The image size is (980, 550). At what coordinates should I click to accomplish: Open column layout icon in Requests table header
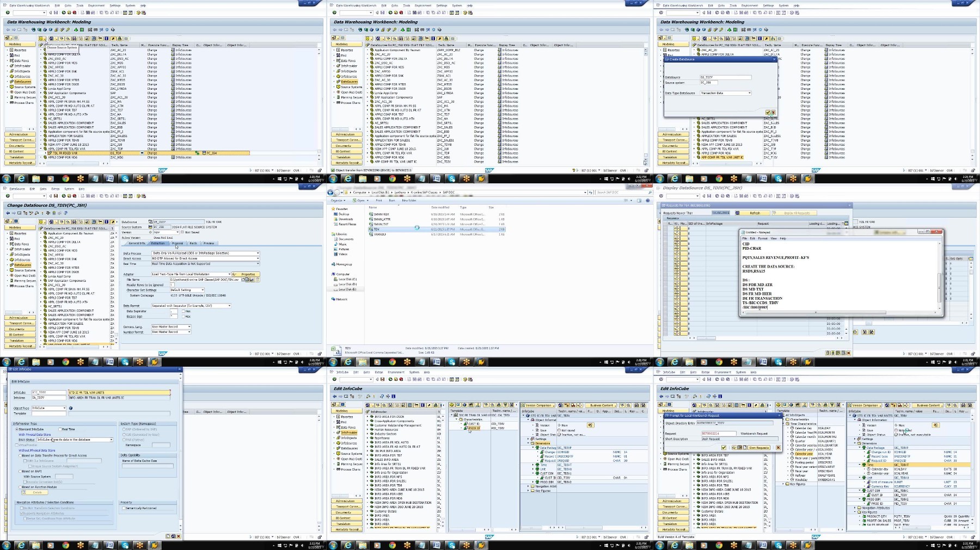pos(847,224)
